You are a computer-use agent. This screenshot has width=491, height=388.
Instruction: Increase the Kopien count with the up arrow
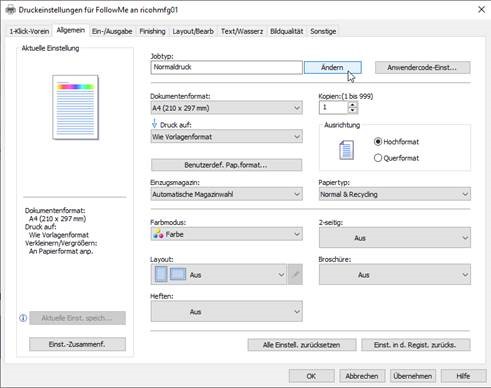point(352,105)
